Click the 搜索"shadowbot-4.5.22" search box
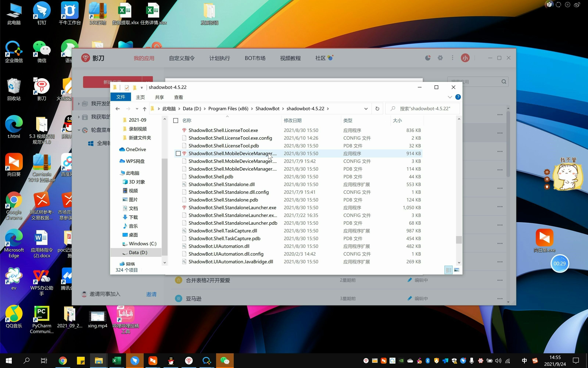 coord(423,109)
